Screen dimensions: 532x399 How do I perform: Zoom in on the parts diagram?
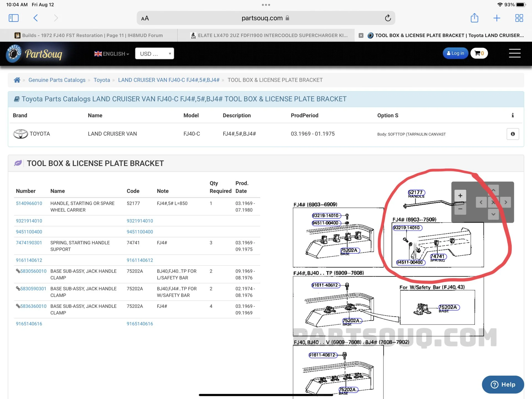pyautogui.click(x=460, y=196)
